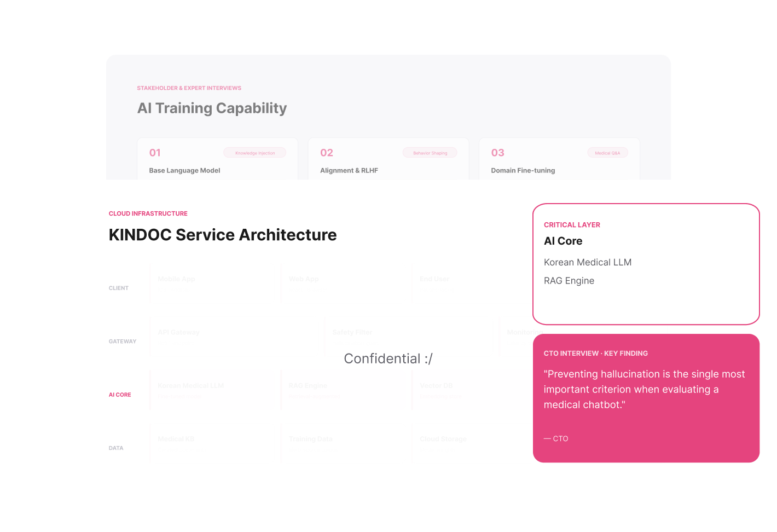Click the "GATEWAY" row label
The height and width of the screenshot is (532, 777).
[123, 341]
